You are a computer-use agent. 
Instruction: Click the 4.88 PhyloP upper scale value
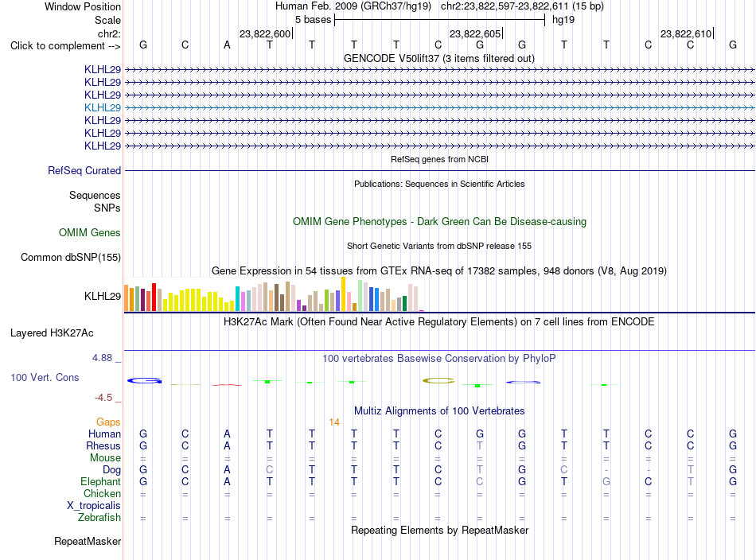point(102,358)
